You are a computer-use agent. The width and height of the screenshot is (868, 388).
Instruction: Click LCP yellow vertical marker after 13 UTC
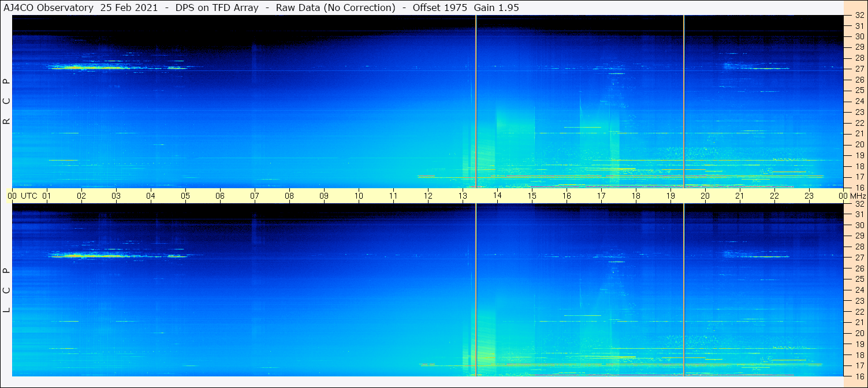point(476,290)
